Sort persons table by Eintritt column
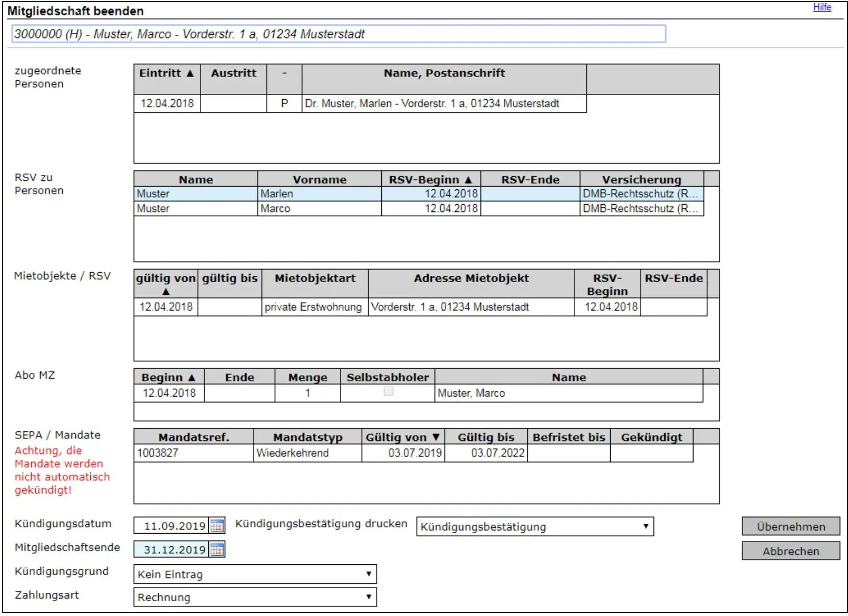Screen dimensions: 848x616 coord(166,73)
